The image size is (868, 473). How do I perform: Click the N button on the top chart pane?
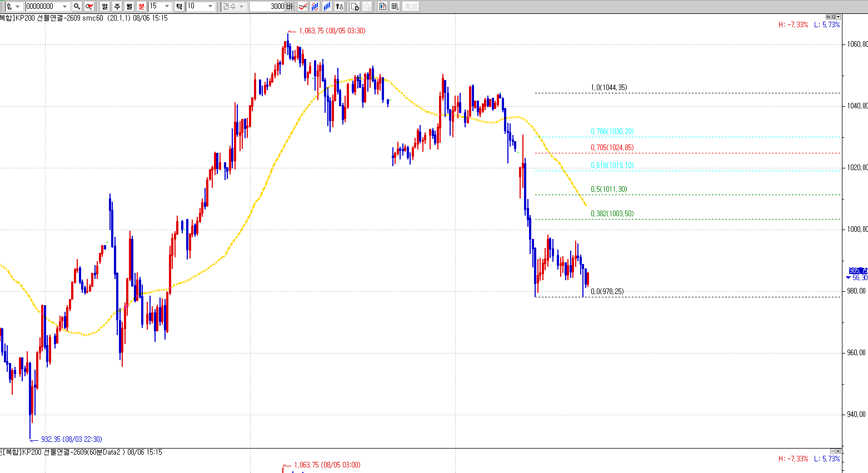click(829, 17)
